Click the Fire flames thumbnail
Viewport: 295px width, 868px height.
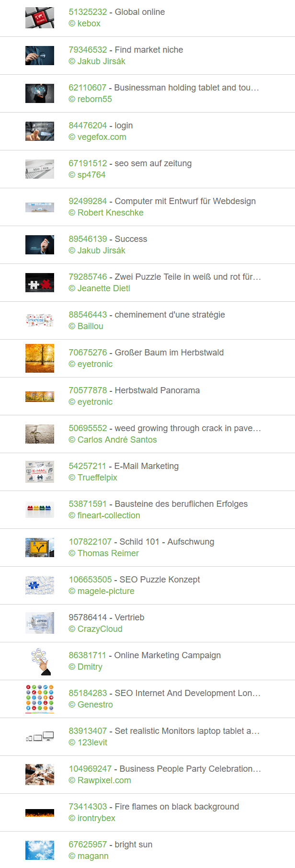tap(40, 812)
